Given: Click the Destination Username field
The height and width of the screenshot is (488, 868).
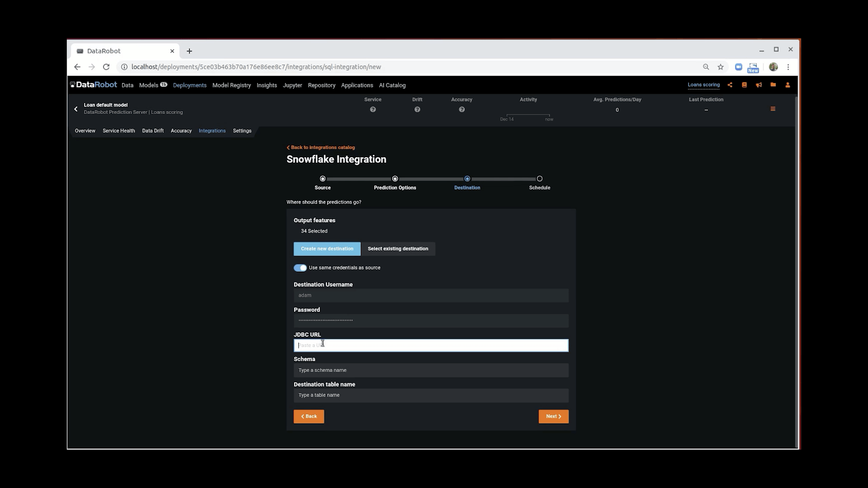Looking at the screenshot, I should pos(431,296).
